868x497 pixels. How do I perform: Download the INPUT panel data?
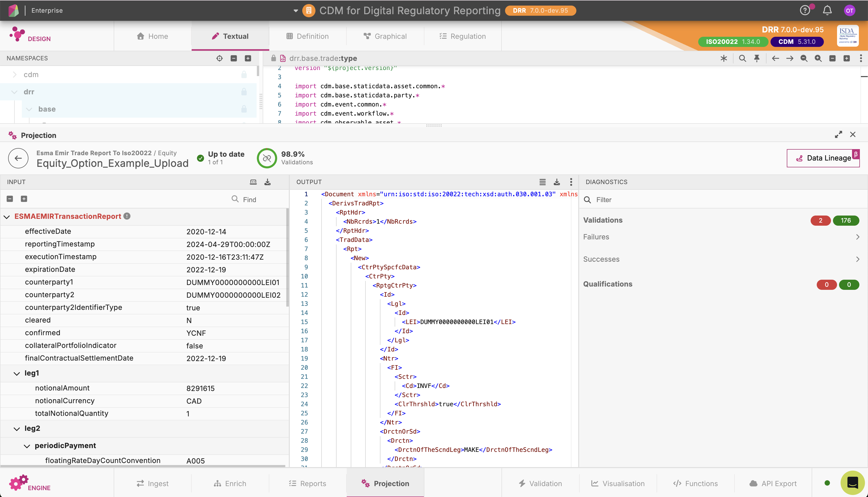tap(268, 182)
